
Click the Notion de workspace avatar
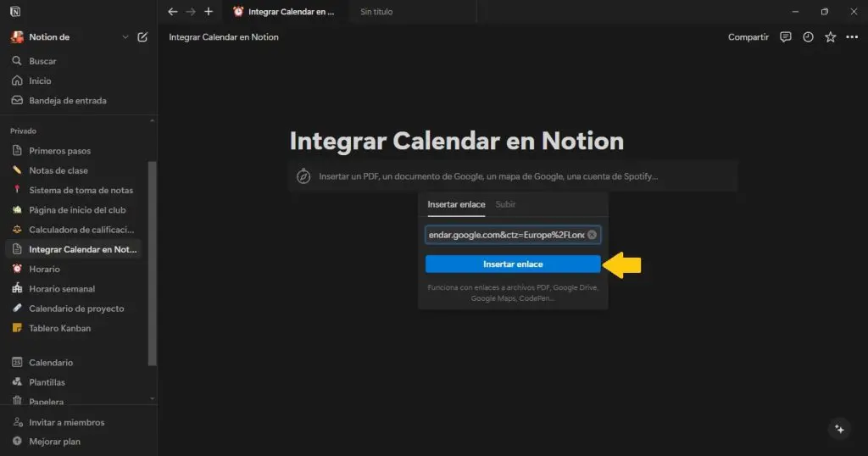pos(17,37)
